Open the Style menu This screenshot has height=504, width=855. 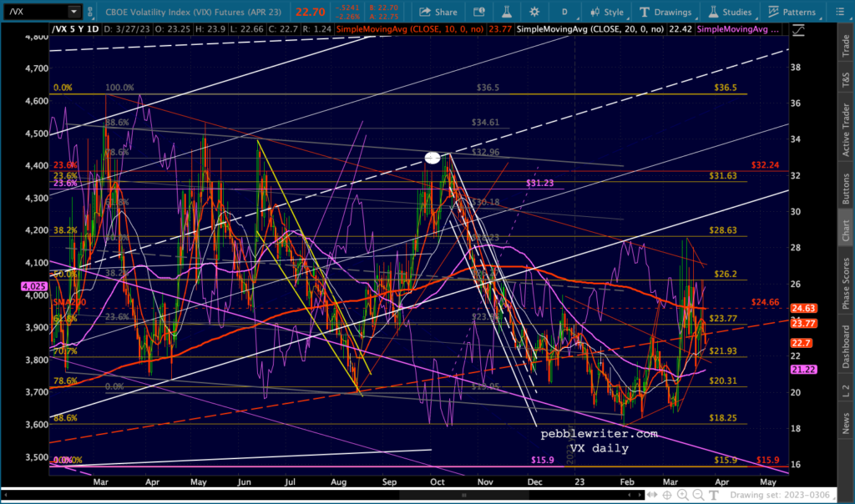click(606, 12)
